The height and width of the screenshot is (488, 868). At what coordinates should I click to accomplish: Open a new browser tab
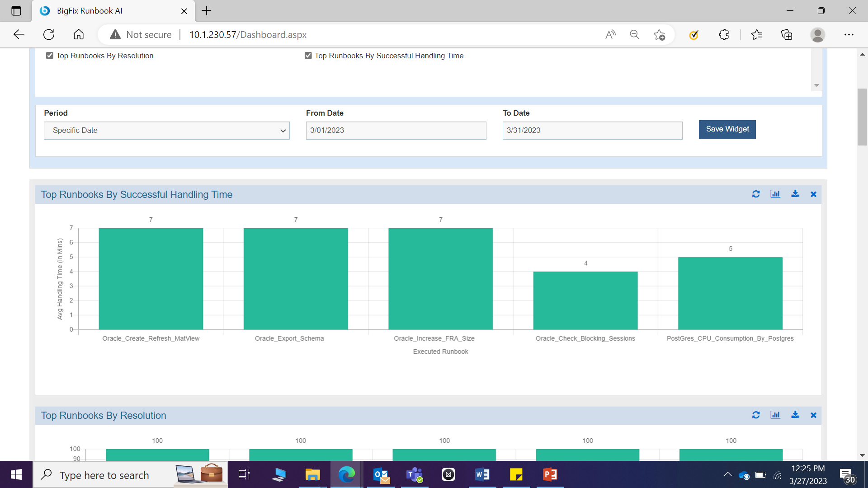[207, 11]
